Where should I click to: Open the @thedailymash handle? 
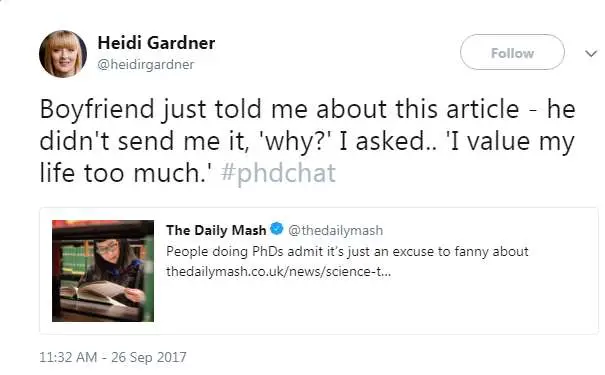[336, 230]
